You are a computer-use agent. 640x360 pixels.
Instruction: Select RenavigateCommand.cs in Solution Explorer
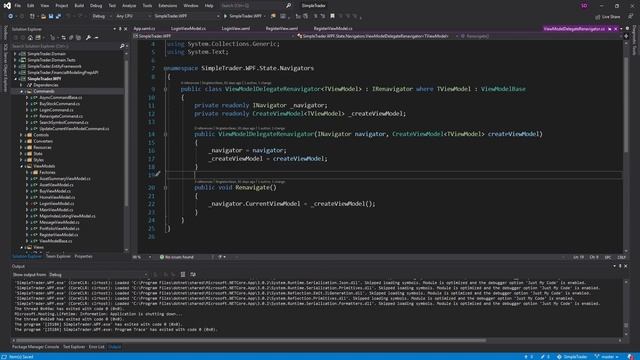(61, 116)
